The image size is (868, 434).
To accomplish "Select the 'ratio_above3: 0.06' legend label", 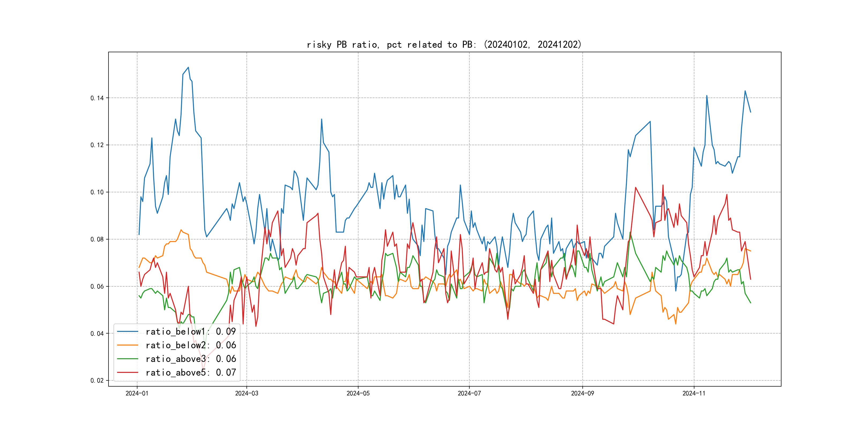I will (191, 359).
